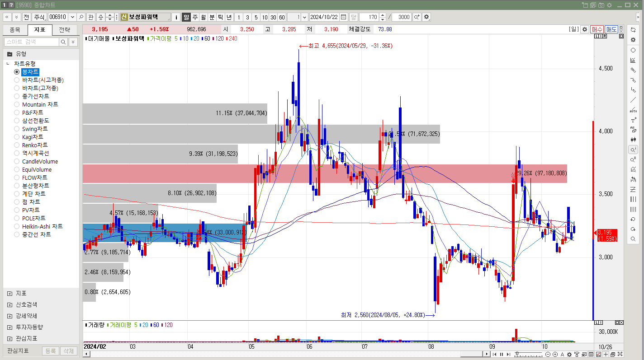Click the magnifier list tool icon

tap(633, 159)
